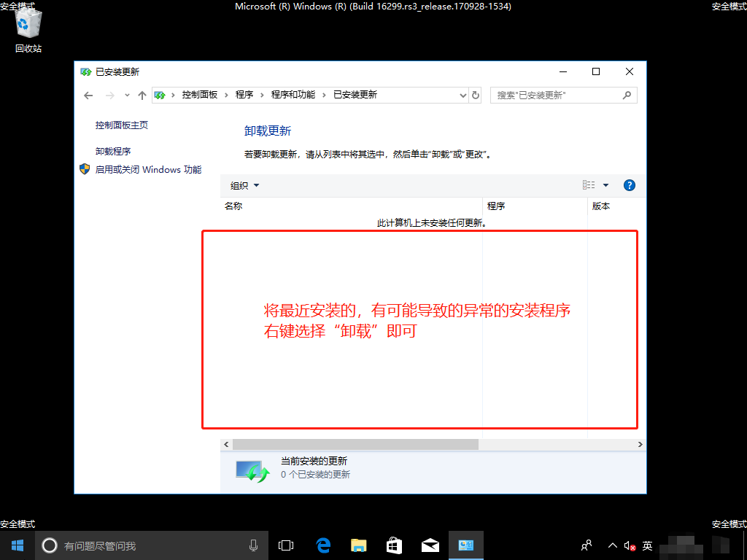Open the Mail app from the taskbar
The image size is (747, 560).
pyautogui.click(x=430, y=545)
